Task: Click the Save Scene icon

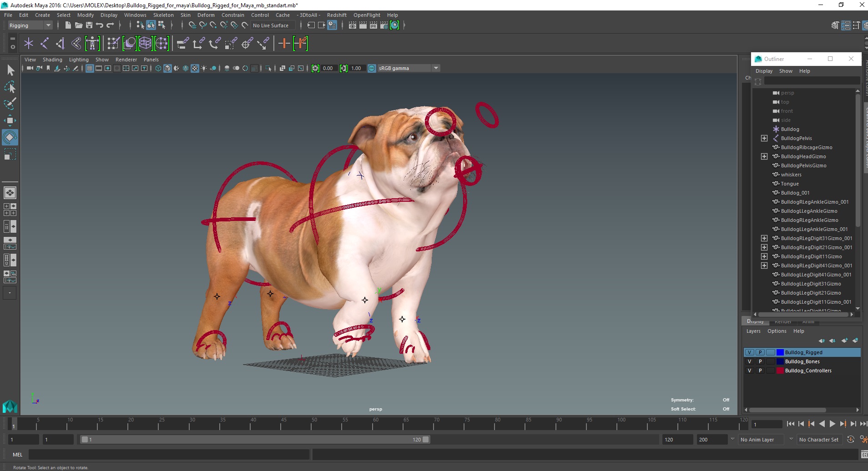Action: point(89,25)
